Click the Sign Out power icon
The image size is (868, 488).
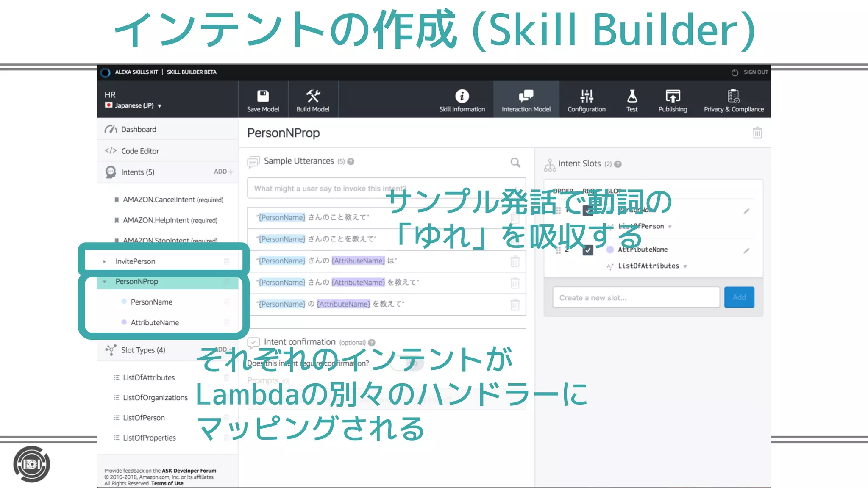point(735,72)
